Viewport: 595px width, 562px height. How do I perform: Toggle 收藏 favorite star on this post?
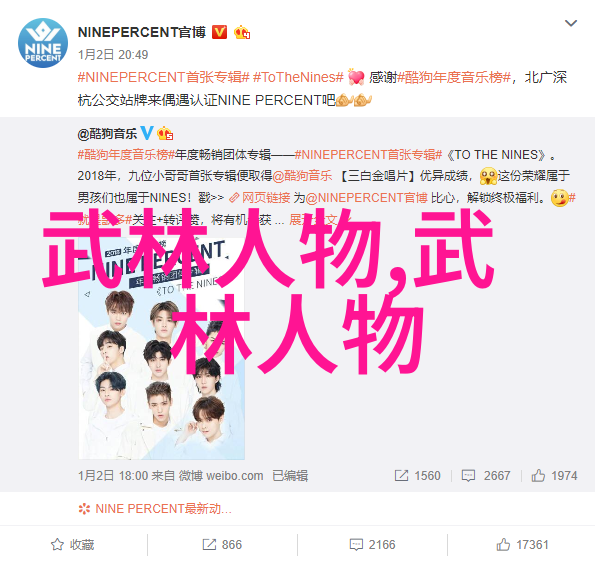pos(72,545)
